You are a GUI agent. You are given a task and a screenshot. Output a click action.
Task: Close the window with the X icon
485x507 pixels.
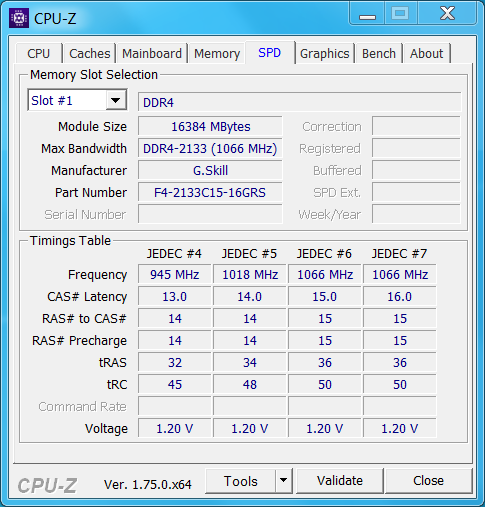click(x=447, y=14)
